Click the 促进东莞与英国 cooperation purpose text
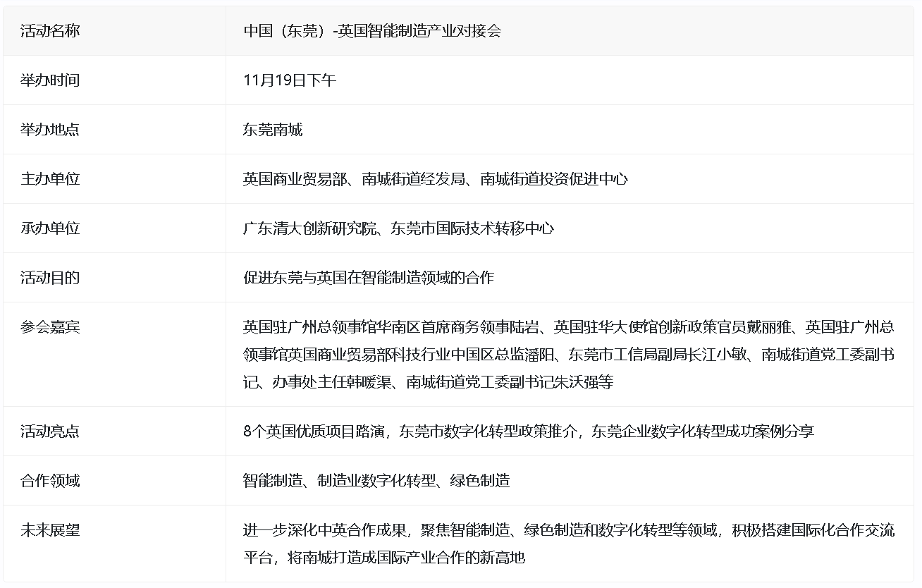The height and width of the screenshot is (588, 922). pyautogui.click(x=368, y=278)
